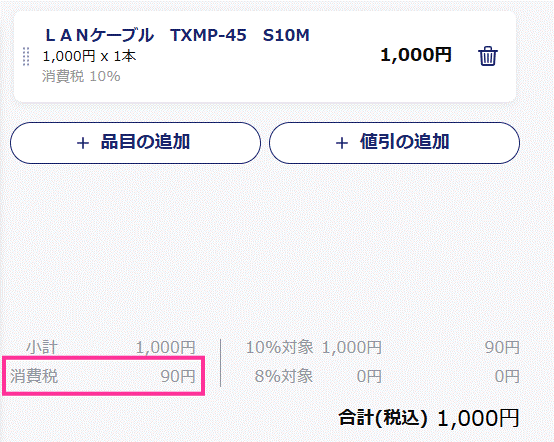The width and height of the screenshot is (554, 442).
Task: Click the 0円 amount next to 8%対象
Action: pos(369,376)
